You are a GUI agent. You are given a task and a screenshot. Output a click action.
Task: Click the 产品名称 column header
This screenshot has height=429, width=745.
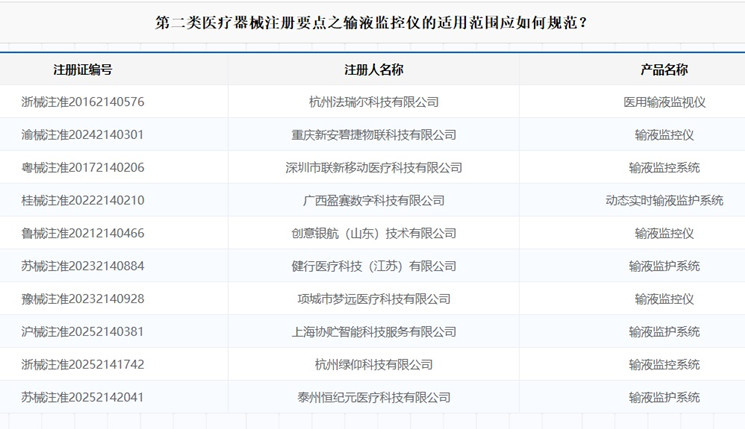click(664, 70)
